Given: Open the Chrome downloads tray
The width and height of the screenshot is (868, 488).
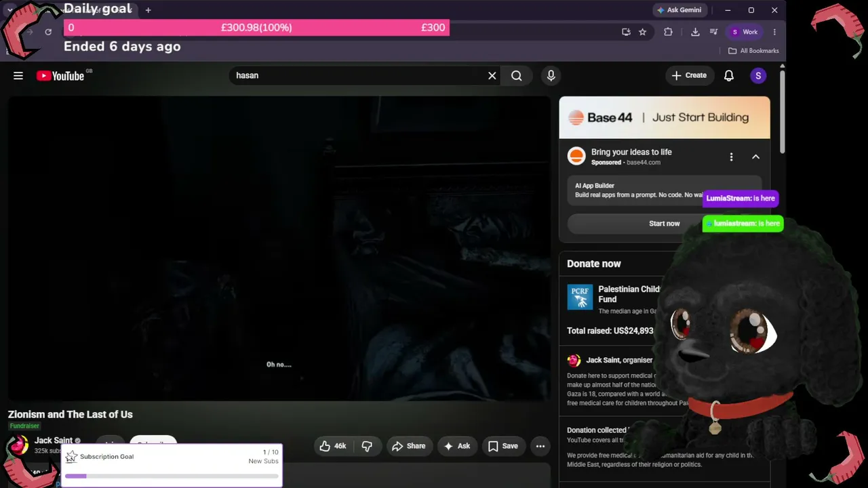Looking at the screenshot, I should pos(695,32).
